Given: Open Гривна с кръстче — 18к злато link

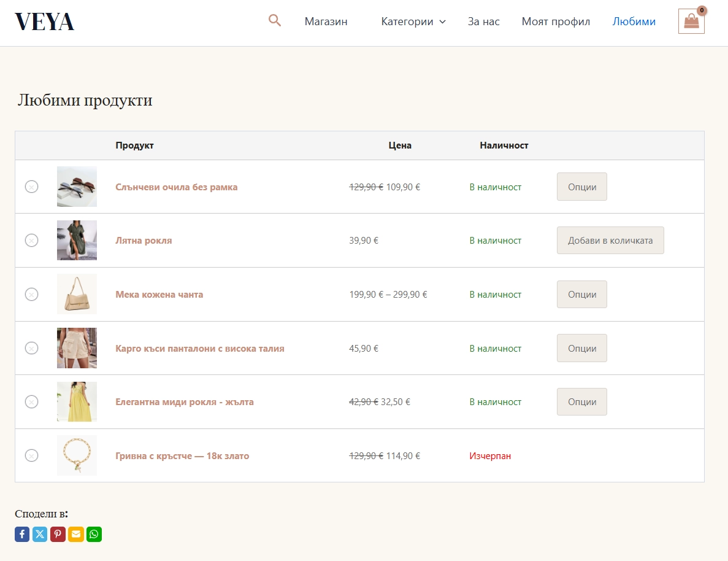Looking at the screenshot, I should 182,455.
